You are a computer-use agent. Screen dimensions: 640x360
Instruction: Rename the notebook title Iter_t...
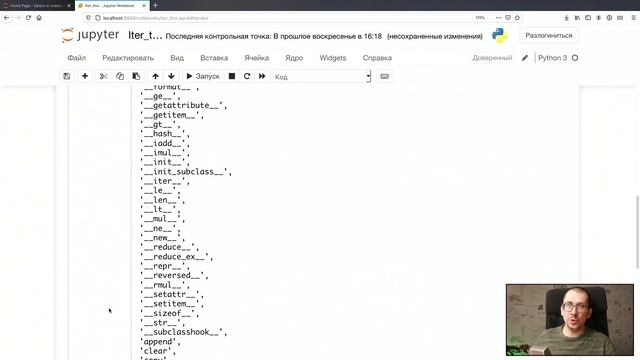click(x=145, y=36)
